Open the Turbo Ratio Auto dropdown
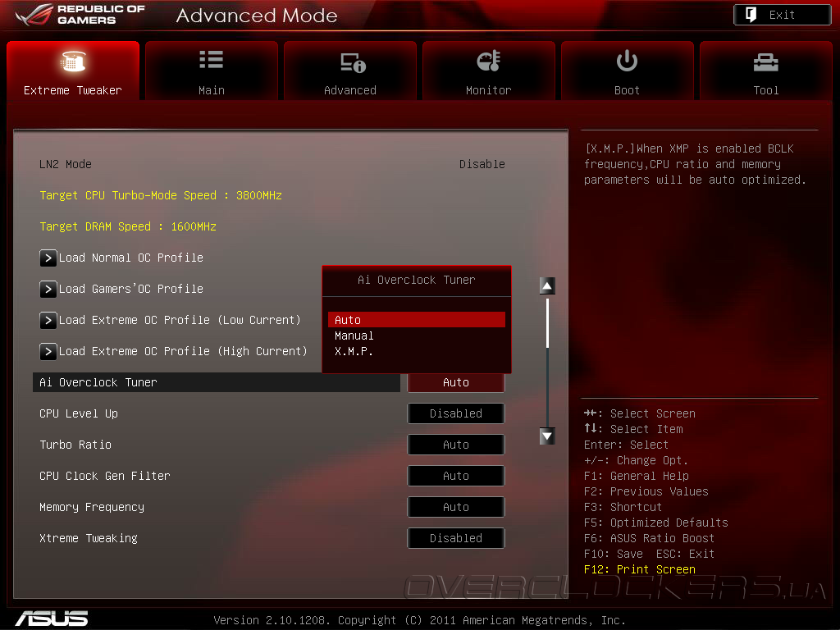 [x=456, y=445]
